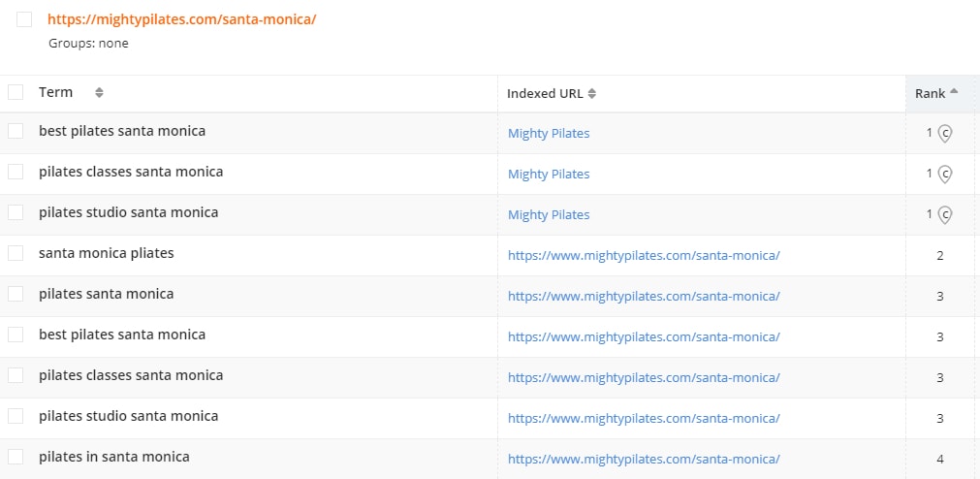Select checkbox for pilates in santa monica row
Image resolution: width=980 pixels, height=479 pixels.
coord(16,457)
